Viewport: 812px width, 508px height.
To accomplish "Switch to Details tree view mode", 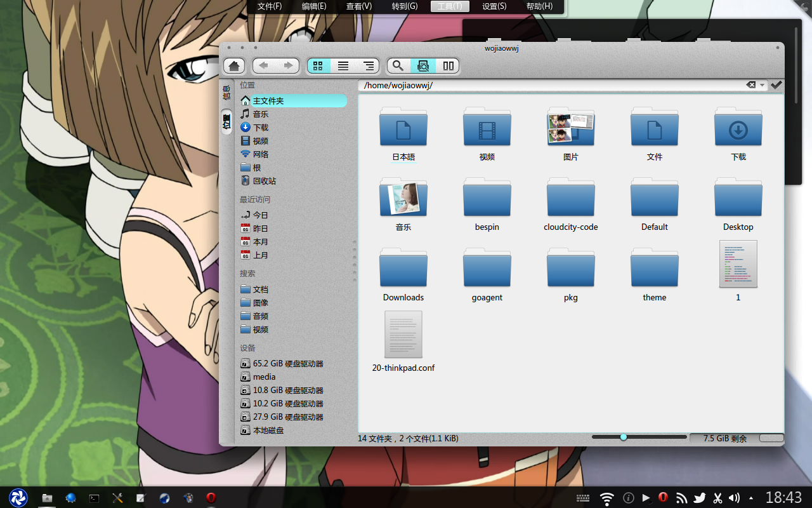I will [367, 65].
